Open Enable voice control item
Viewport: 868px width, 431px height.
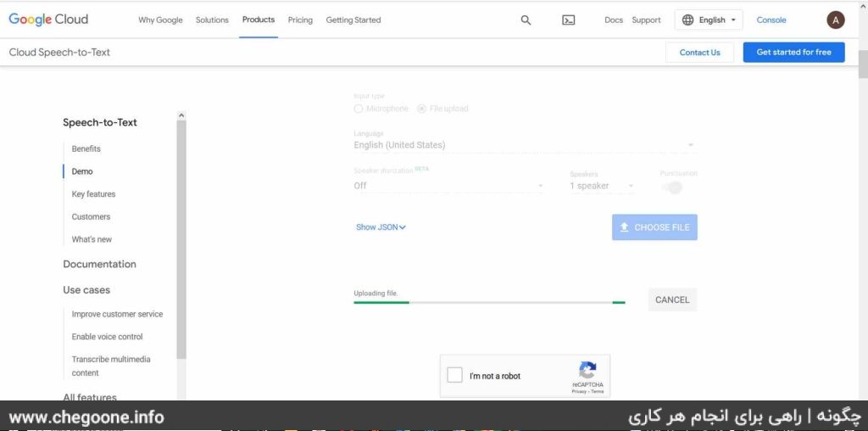point(108,337)
